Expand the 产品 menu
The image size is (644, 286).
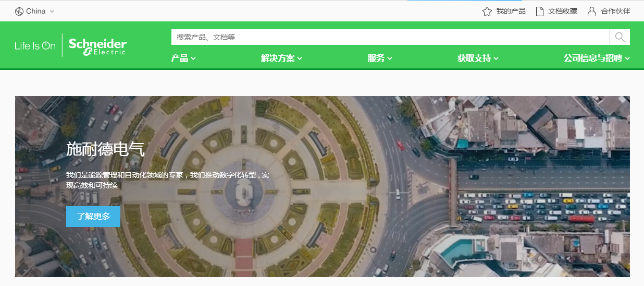coord(183,58)
